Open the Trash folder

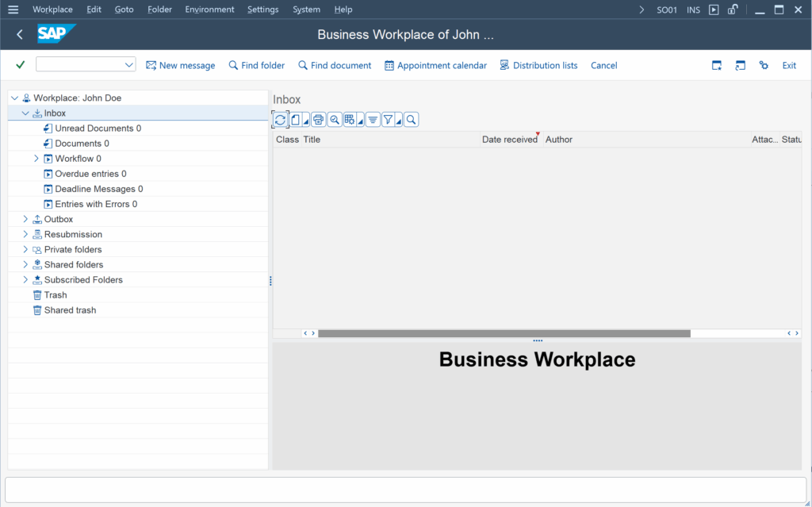(x=55, y=295)
